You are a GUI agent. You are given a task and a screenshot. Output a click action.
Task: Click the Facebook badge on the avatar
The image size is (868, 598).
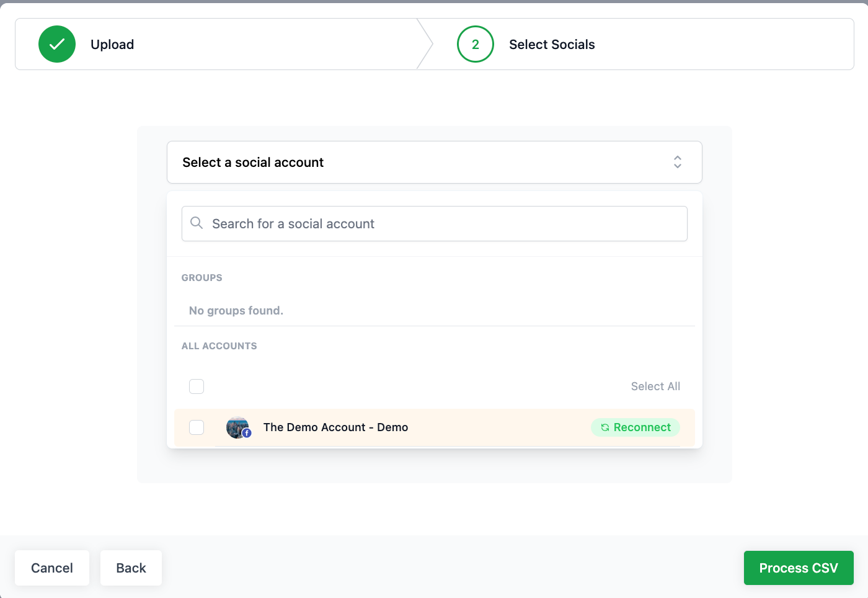(x=247, y=433)
